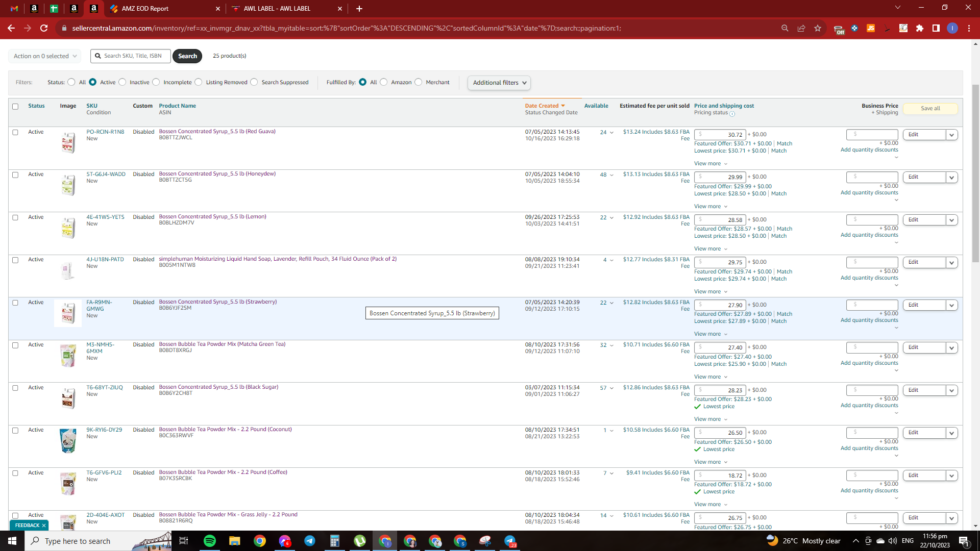Click the Pricing status info icon
The height and width of the screenshot is (551, 980).
pyautogui.click(x=732, y=114)
